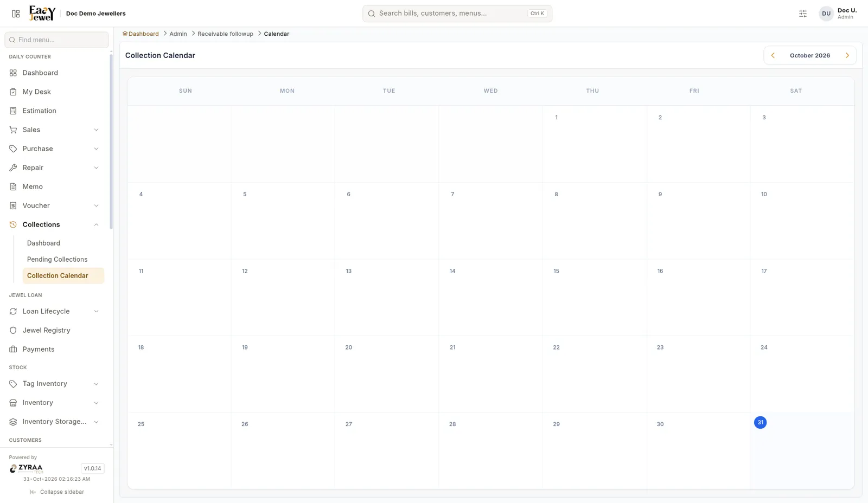The image size is (868, 503).
Task: Click the Jewel Registry shield icon
Action: (x=13, y=330)
